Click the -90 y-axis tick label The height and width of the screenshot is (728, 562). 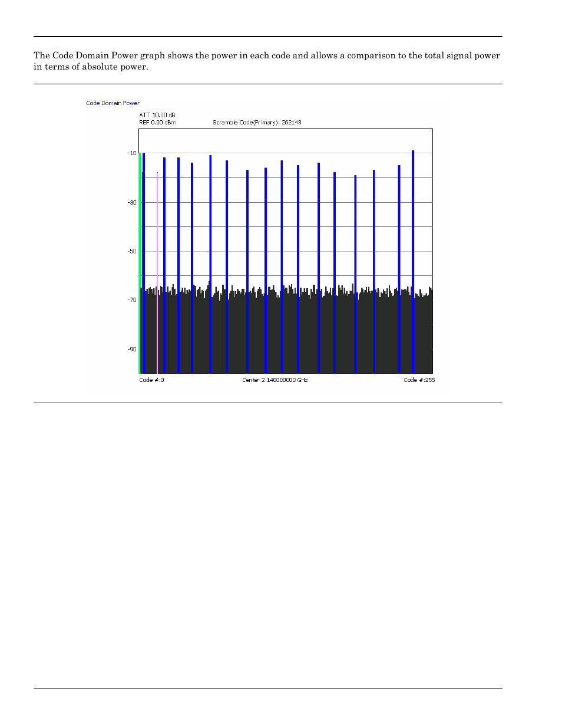(132, 350)
